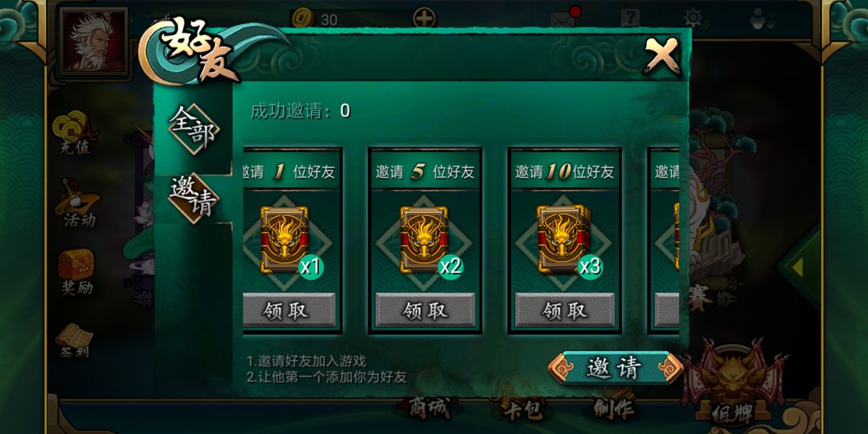Open the question mark help icon
868x434 pixels.
tap(630, 18)
